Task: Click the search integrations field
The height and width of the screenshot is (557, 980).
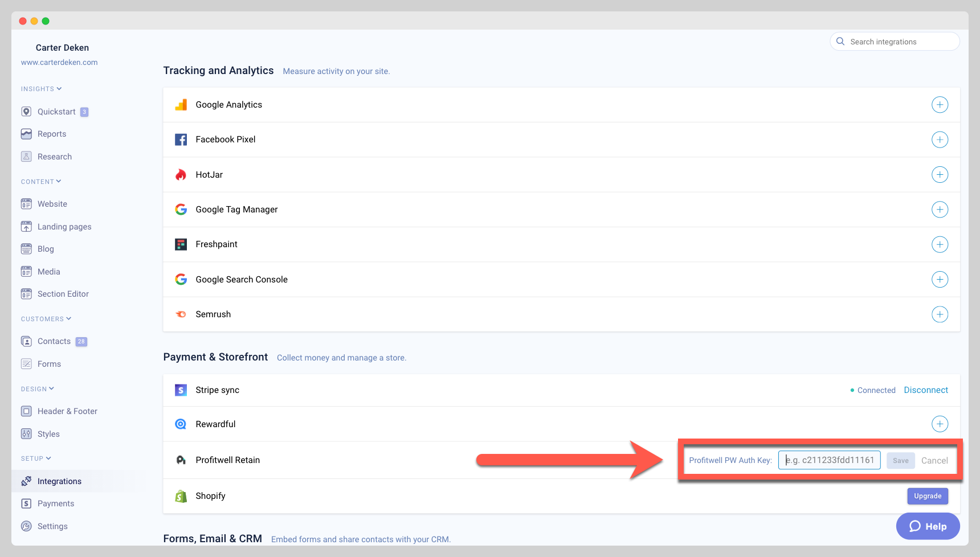Action: coord(895,41)
